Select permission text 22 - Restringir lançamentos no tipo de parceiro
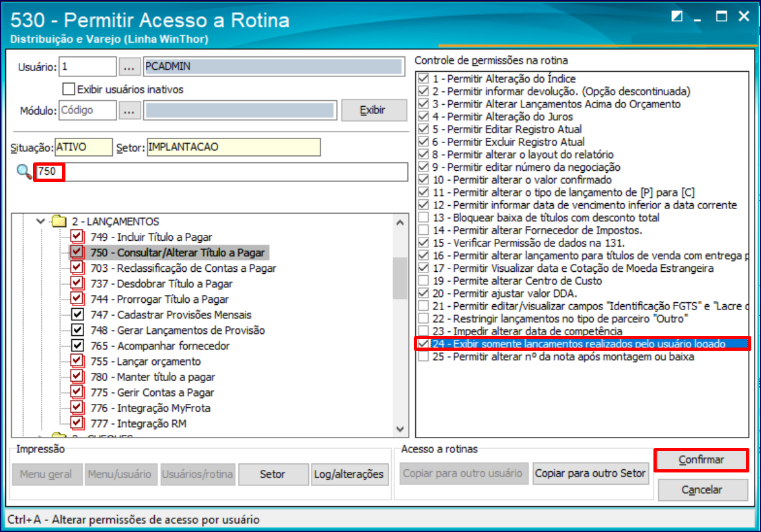Screen dimensions: 761x532 click(x=560, y=318)
